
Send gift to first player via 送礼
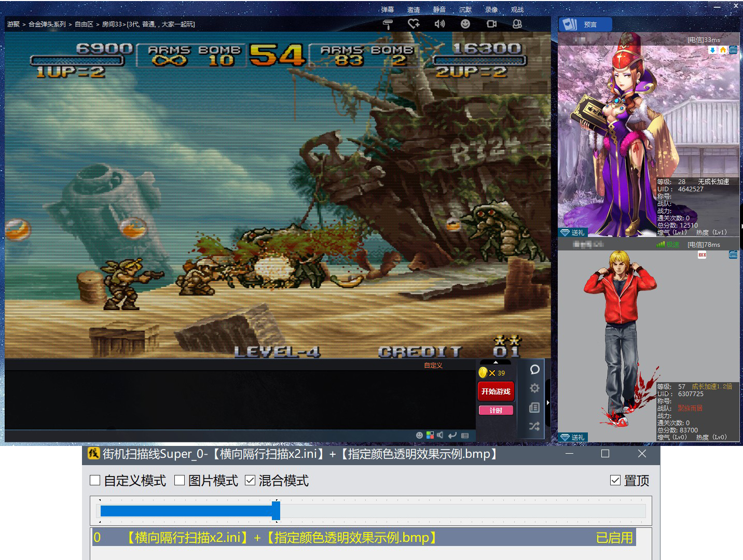pyautogui.click(x=573, y=232)
